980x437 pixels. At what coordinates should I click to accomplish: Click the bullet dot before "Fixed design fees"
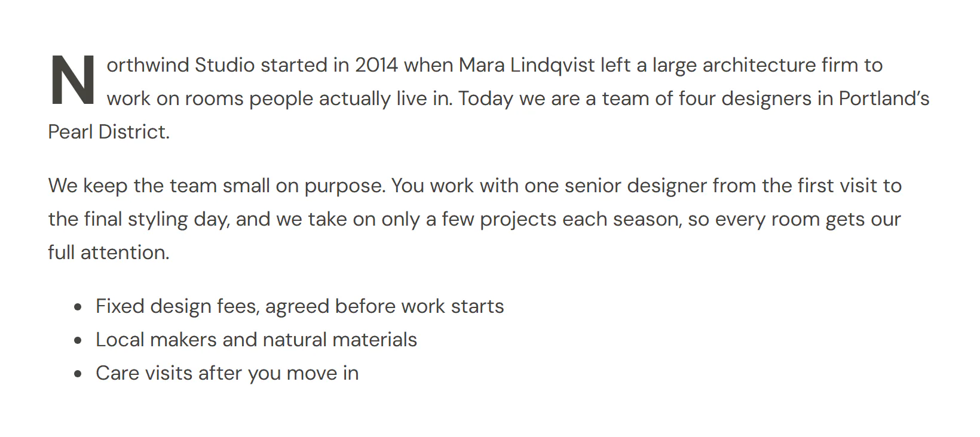[78, 307]
